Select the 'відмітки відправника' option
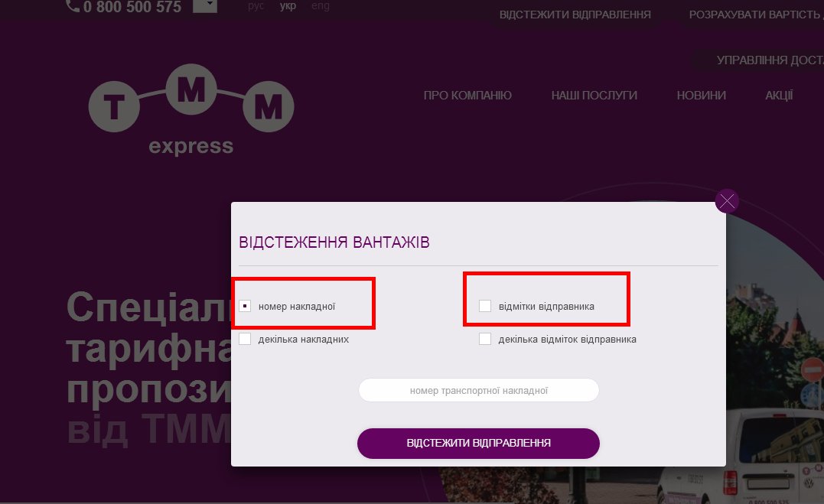The height and width of the screenshot is (504, 824). tap(485, 306)
